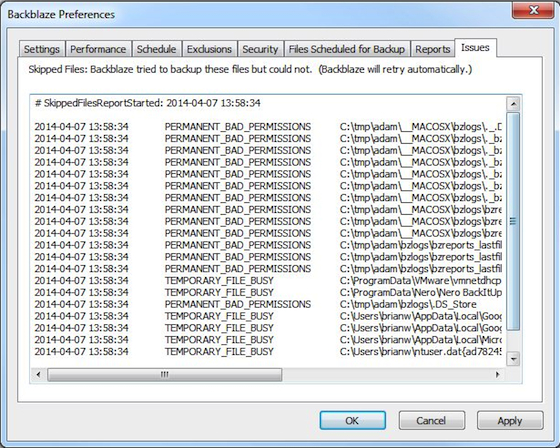Select the Issues tab

(x=475, y=48)
